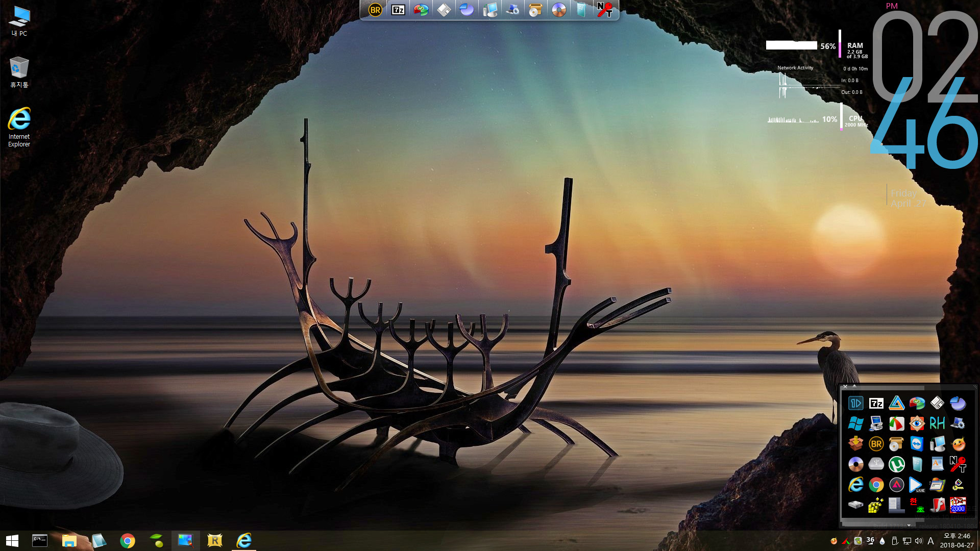This screenshot has height=551, width=980.
Task: Click the laptop with gear icon in the top dock
Action: click(512, 10)
